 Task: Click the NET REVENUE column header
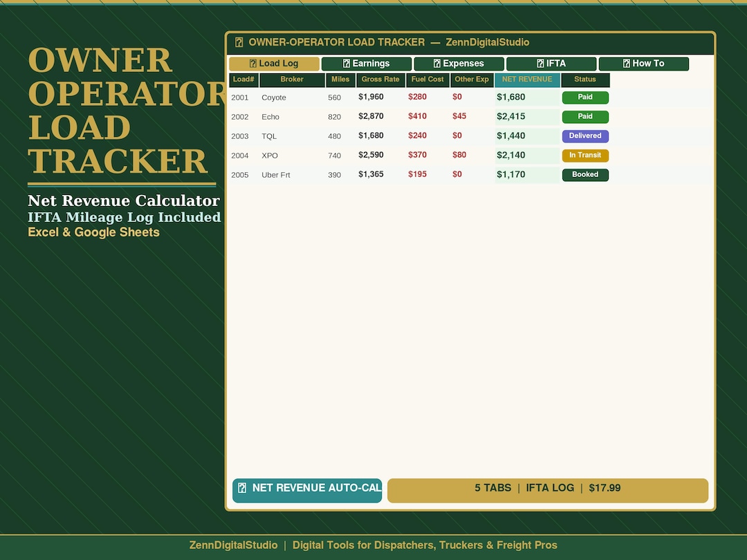tap(527, 80)
